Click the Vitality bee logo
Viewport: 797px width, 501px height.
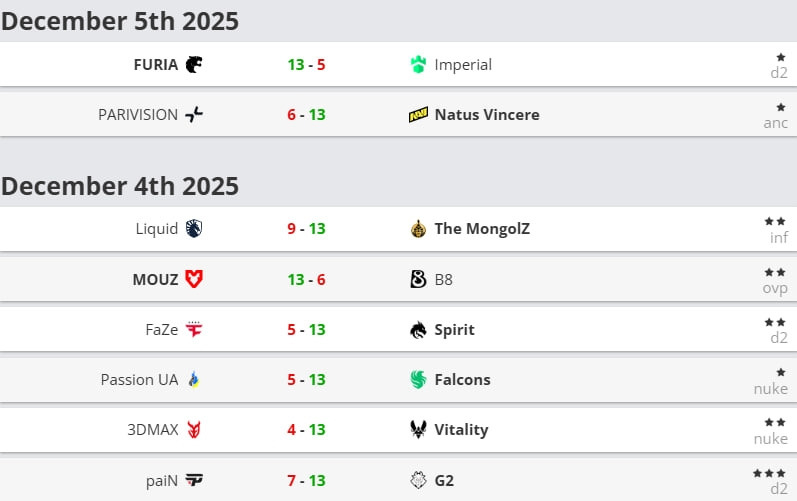point(418,429)
